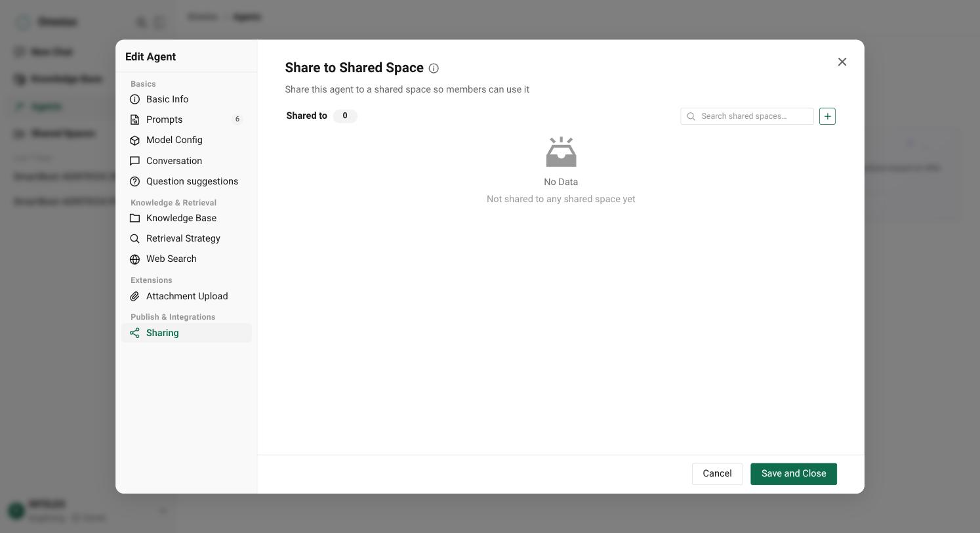Click the No Data label
The image size is (980, 533).
tap(561, 182)
